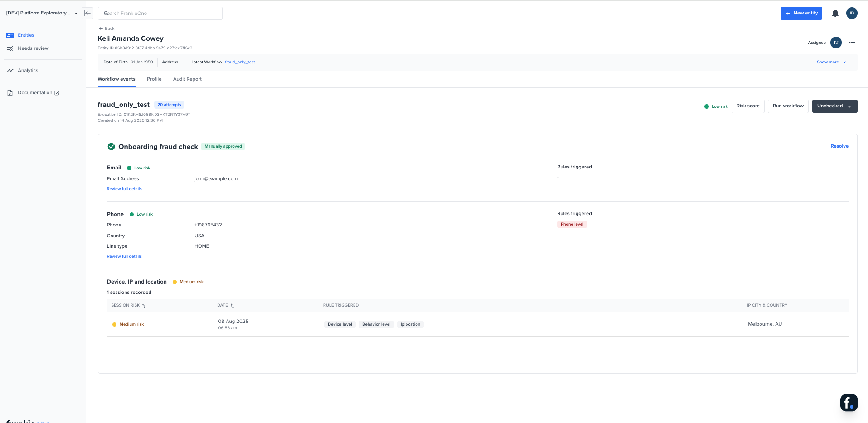This screenshot has width=868, height=423.
Task: Click the user avatar ID icon
Action: point(852,13)
